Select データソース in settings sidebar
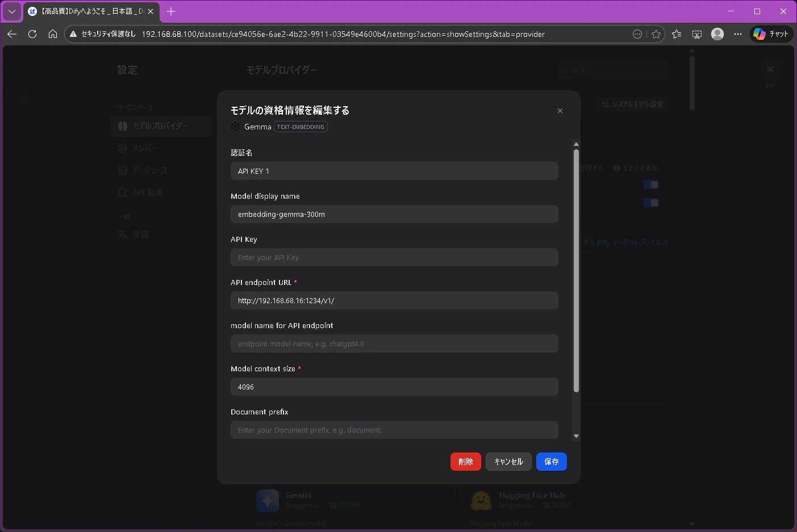The height and width of the screenshot is (532, 797). (162, 170)
